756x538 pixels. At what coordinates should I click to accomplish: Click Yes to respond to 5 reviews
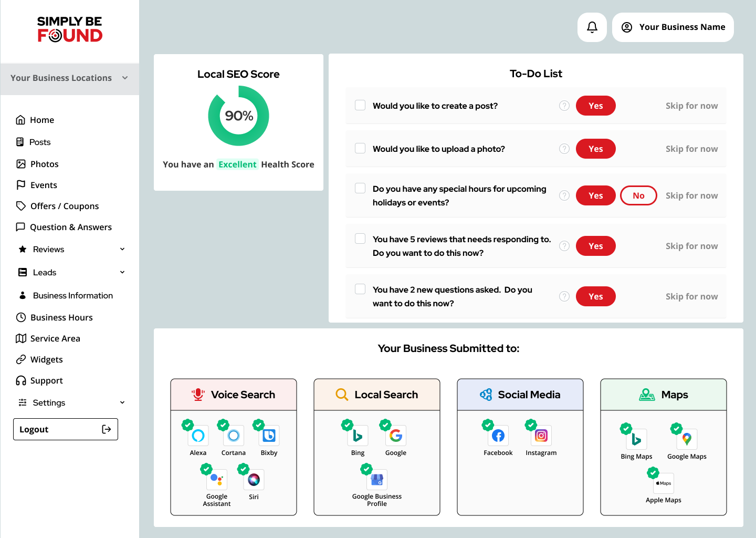(595, 246)
